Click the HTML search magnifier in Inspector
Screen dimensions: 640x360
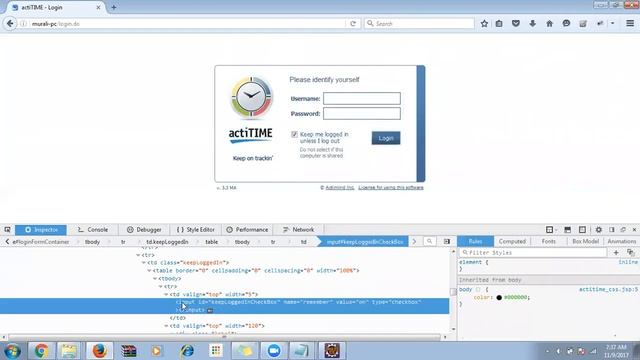coord(429,242)
